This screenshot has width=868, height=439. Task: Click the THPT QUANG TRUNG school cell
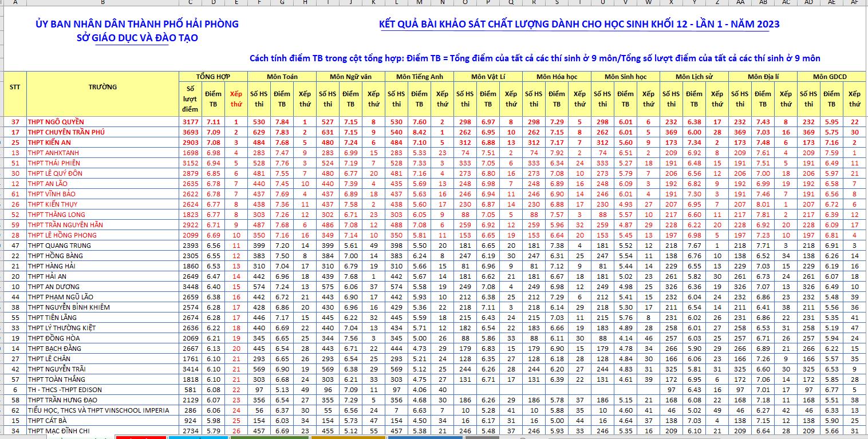[59, 246]
